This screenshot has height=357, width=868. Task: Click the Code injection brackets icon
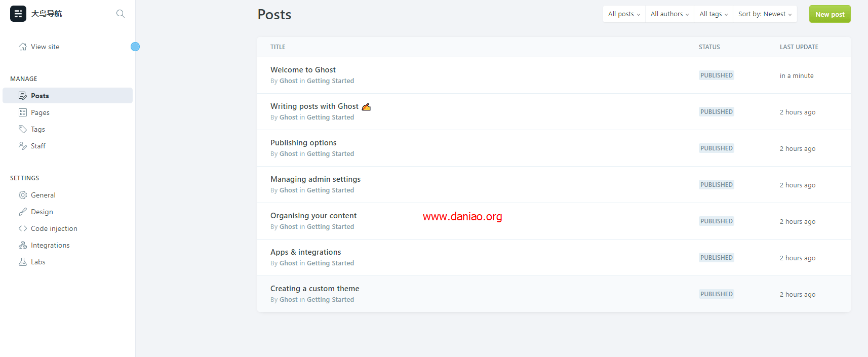click(x=23, y=228)
